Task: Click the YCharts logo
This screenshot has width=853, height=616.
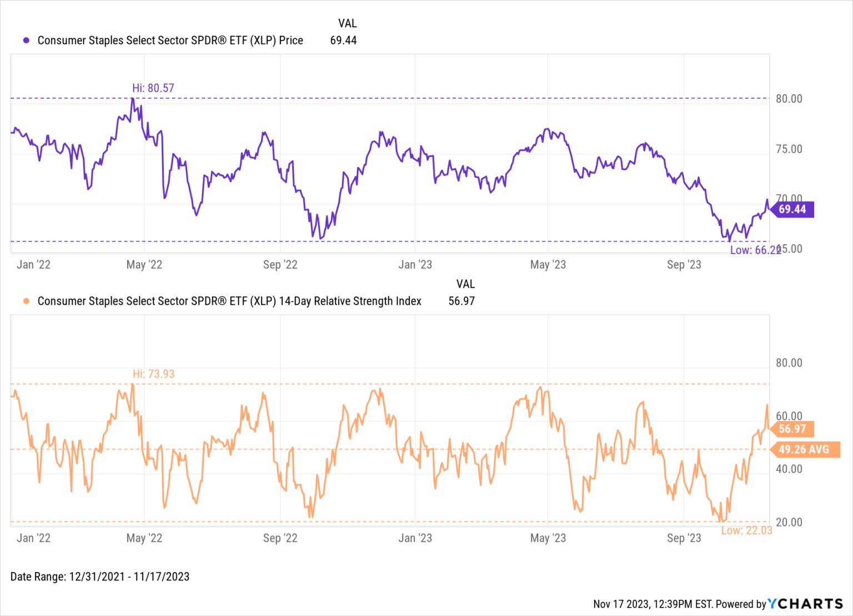Action: (805, 604)
